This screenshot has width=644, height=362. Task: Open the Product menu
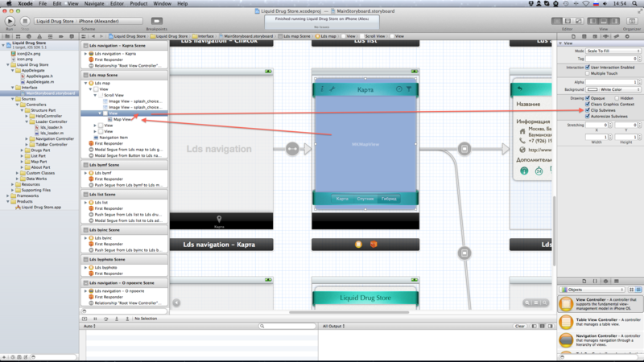pos(138,3)
